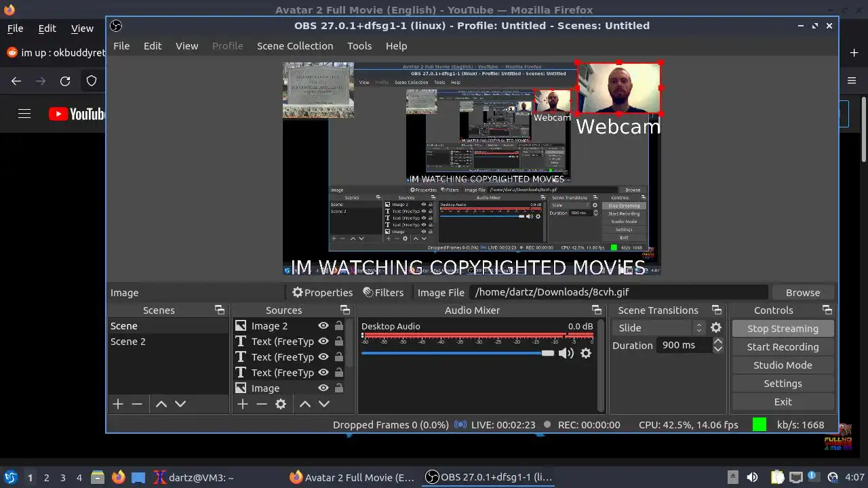The width and height of the screenshot is (868, 488).
Task: Browse for an image file
Action: click(x=803, y=293)
